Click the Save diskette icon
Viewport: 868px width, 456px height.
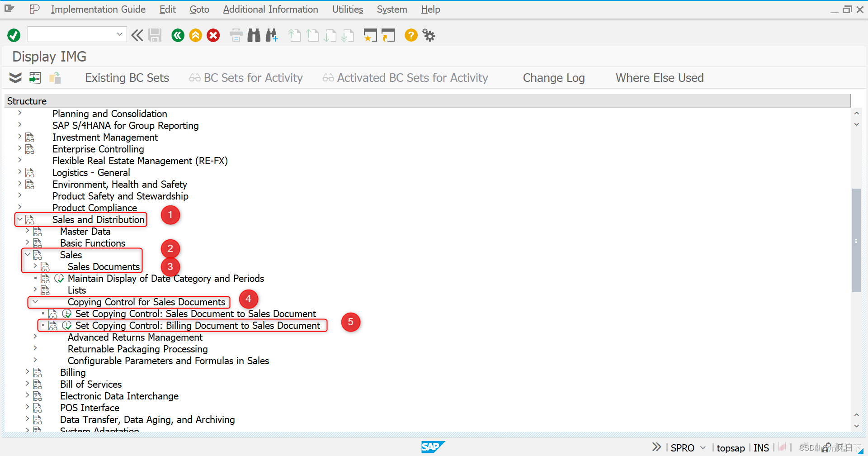(x=155, y=35)
